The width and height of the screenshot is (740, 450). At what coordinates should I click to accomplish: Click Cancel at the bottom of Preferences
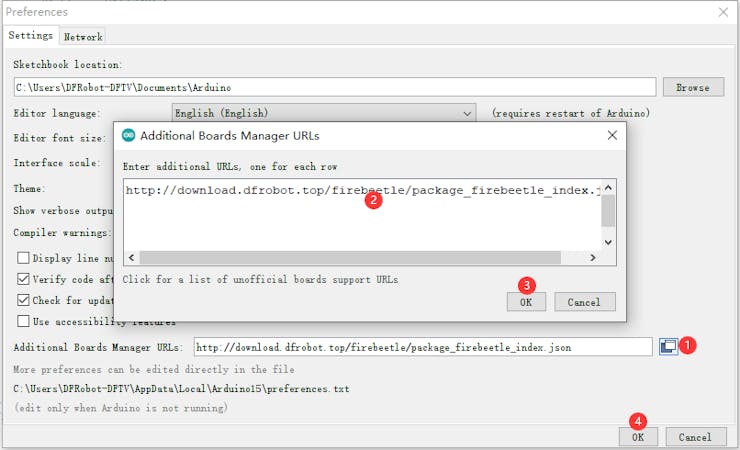click(x=695, y=437)
